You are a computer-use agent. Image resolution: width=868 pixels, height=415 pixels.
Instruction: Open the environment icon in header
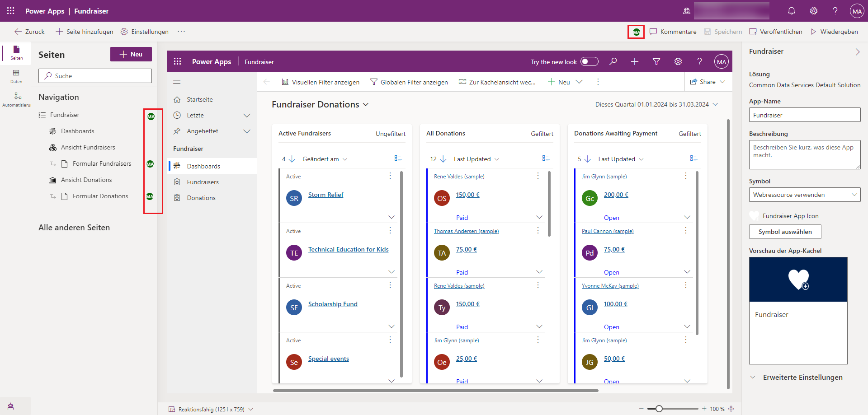(686, 11)
